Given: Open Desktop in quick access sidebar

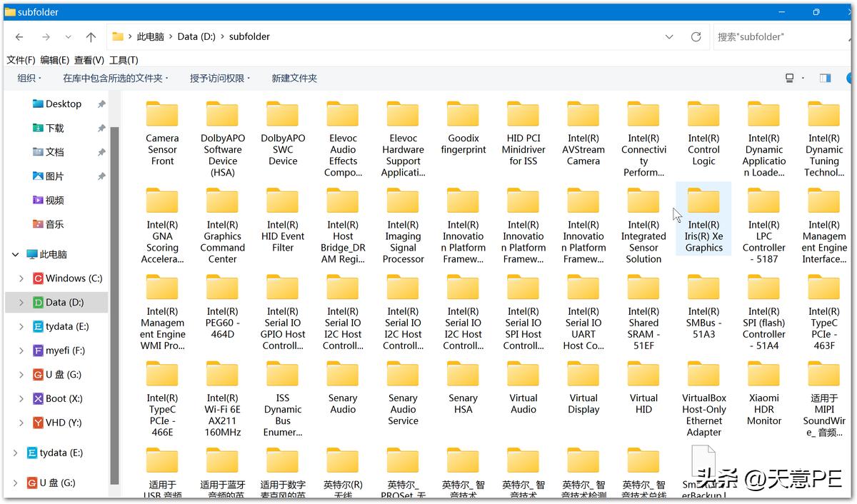Looking at the screenshot, I should [63, 104].
